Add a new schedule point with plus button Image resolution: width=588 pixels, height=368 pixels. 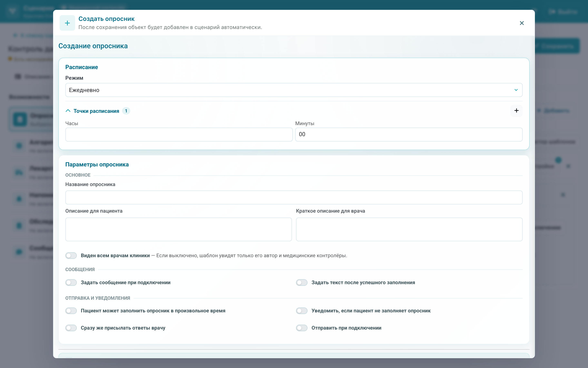pos(516,111)
